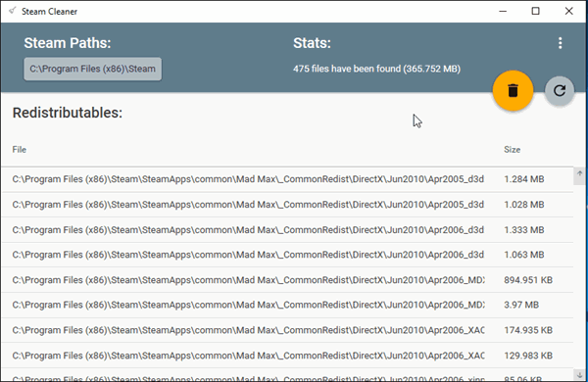Close the Steam Cleaner window
The width and height of the screenshot is (588, 382).
pos(568,11)
